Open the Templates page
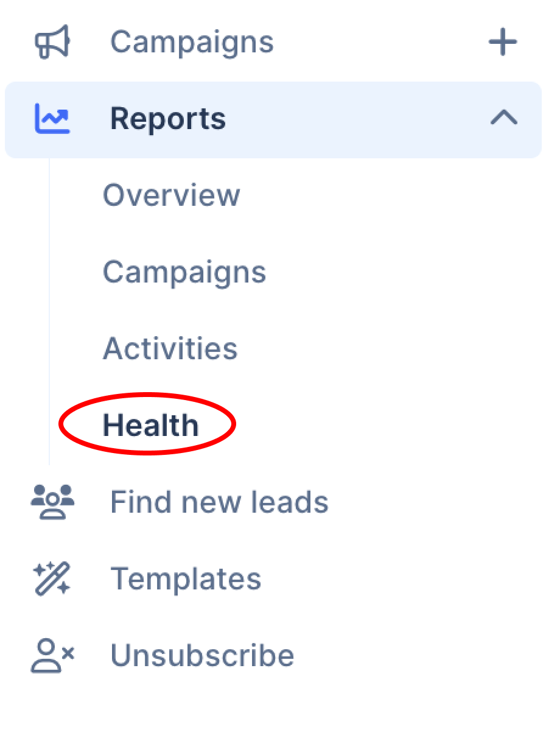 [186, 578]
